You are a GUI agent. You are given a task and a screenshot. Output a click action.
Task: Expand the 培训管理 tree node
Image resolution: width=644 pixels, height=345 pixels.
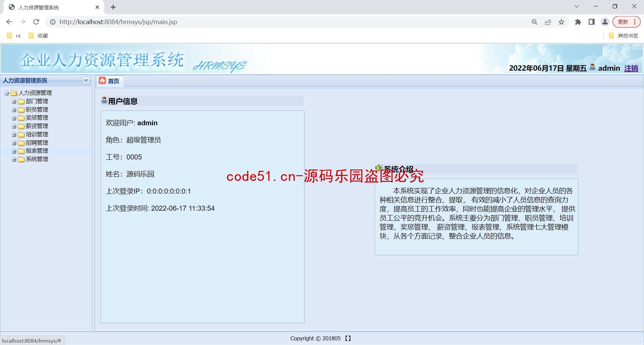point(14,135)
